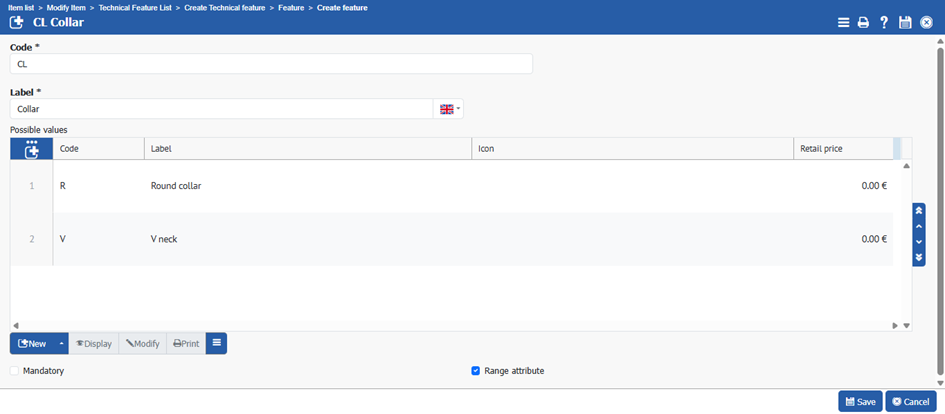Uncheck the Range attribute checkbox

(x=476, y=371)
